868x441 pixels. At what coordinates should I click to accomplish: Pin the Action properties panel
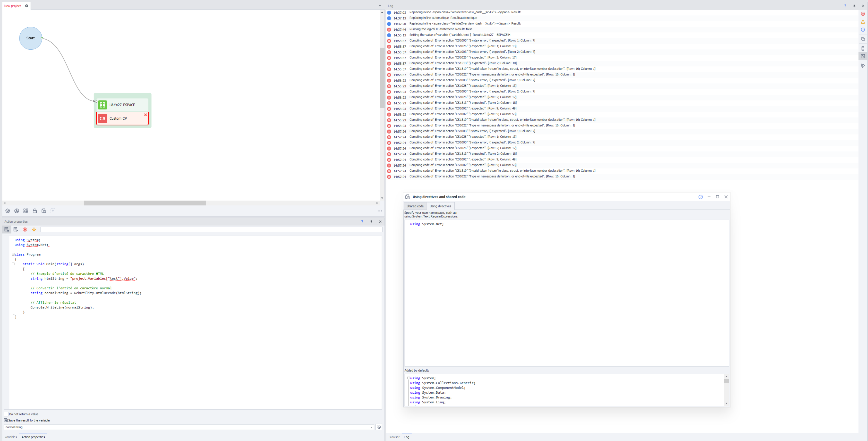(x=371, y=222)
